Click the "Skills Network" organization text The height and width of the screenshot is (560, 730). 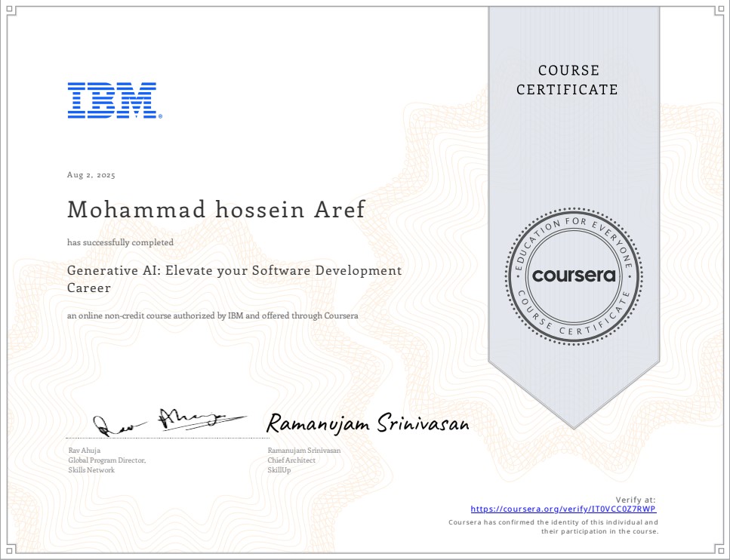[91, 470]
